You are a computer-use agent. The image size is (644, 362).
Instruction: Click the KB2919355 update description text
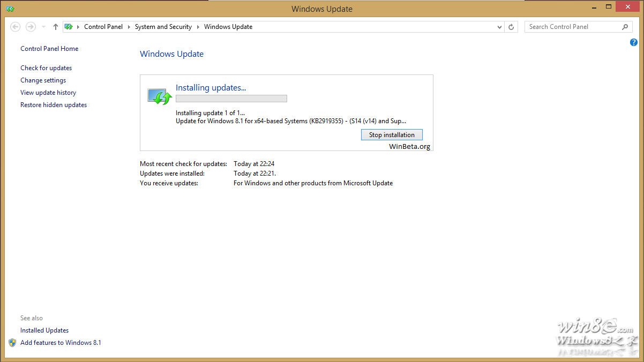291,121
